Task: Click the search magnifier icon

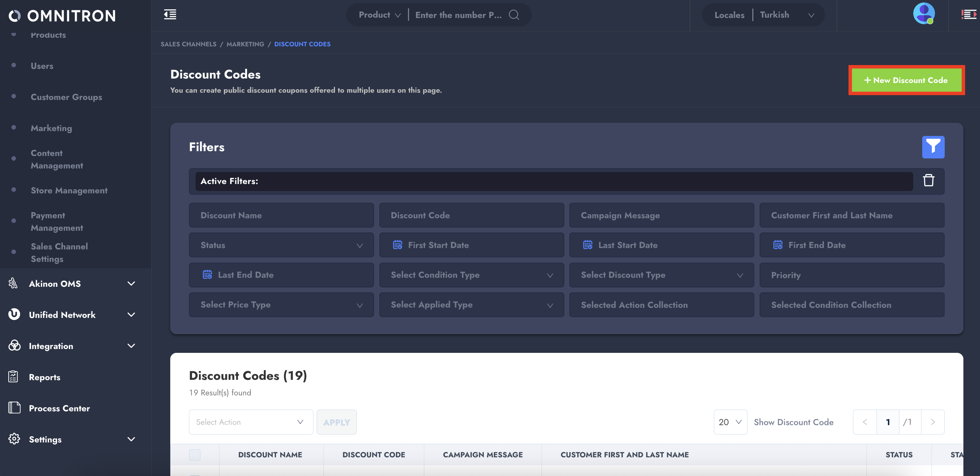Action: click(514, 15)
